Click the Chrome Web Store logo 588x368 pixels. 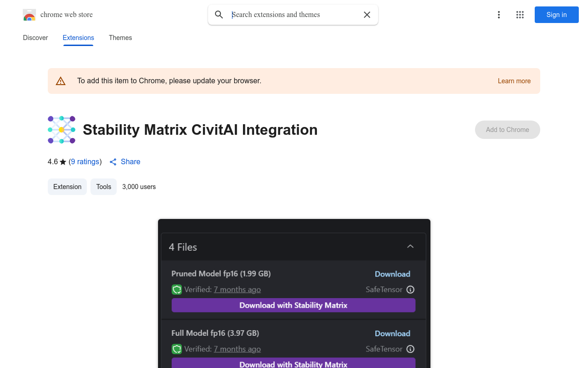(29, 15)
